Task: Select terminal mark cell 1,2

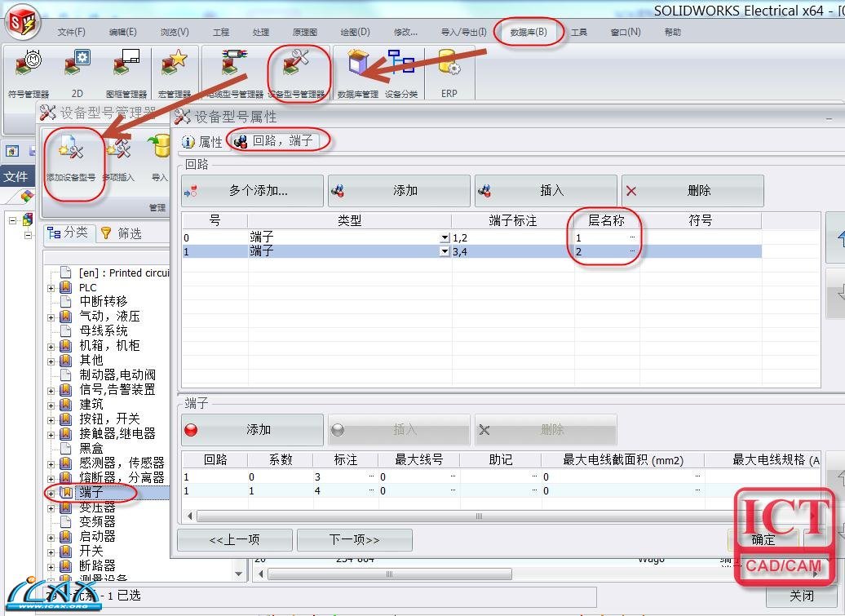Action: pyautogui.click(x=512, y=237)
